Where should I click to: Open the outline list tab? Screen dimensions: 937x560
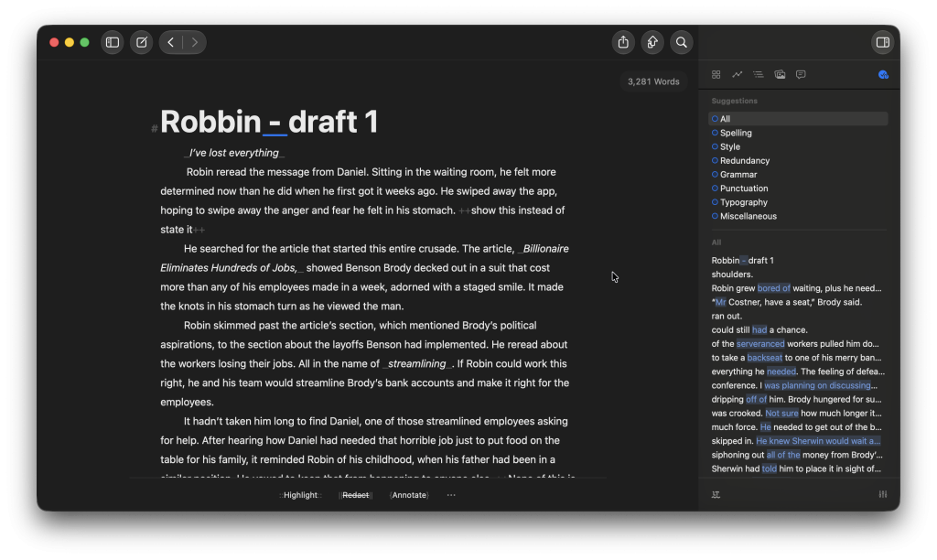759,75
